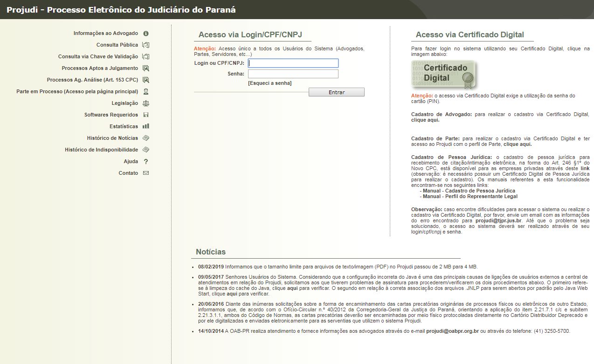The width and height of the screenshot is (594, 364).
Task: Click the Projudi page title header
Action: [121, 10]
